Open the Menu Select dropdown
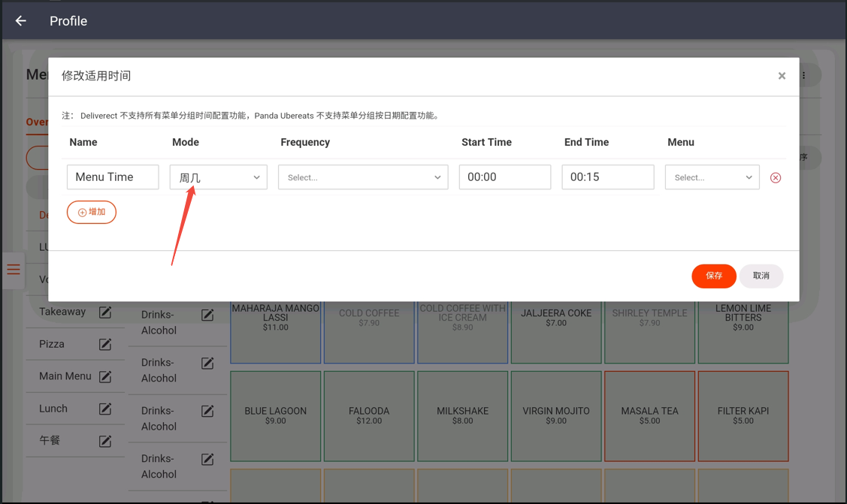 point(712,177)
